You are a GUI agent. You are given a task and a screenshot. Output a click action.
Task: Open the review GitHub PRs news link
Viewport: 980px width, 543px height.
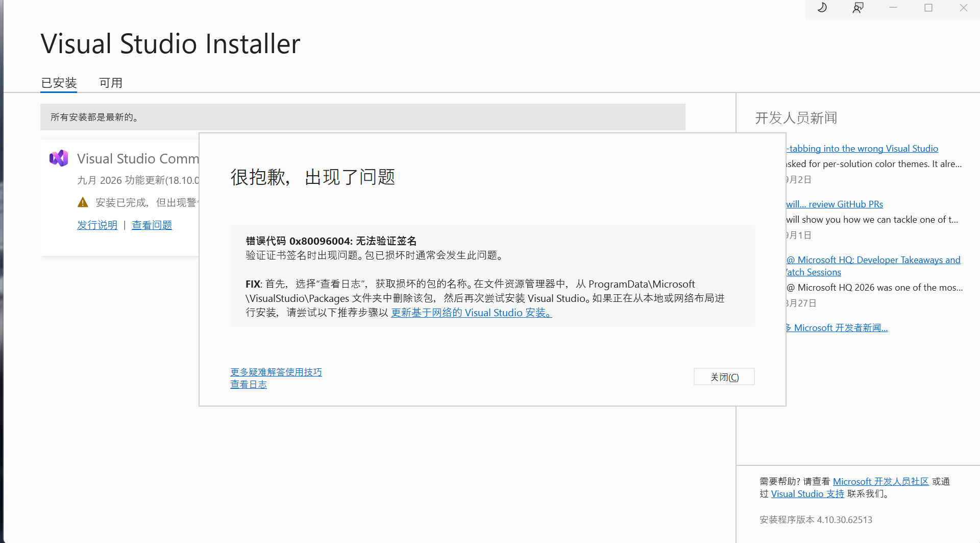tap(835, 204)
